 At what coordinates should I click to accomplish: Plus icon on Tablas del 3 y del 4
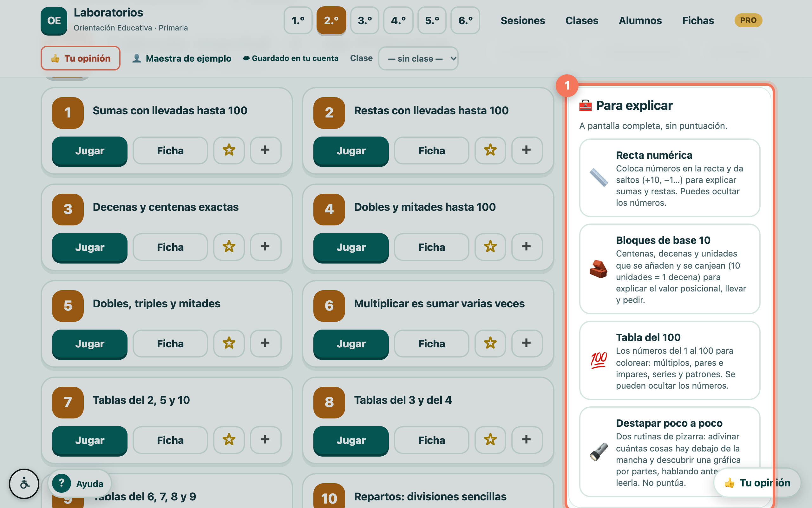pyautogui.click(x=527, y=440)
